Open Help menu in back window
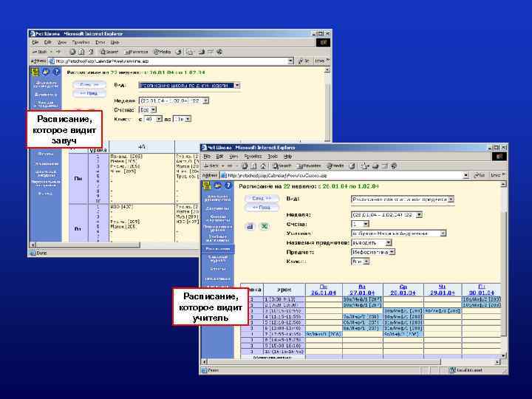Image resolution: width=532 pixels, height=399 pixels. click(x=115, y=42)
